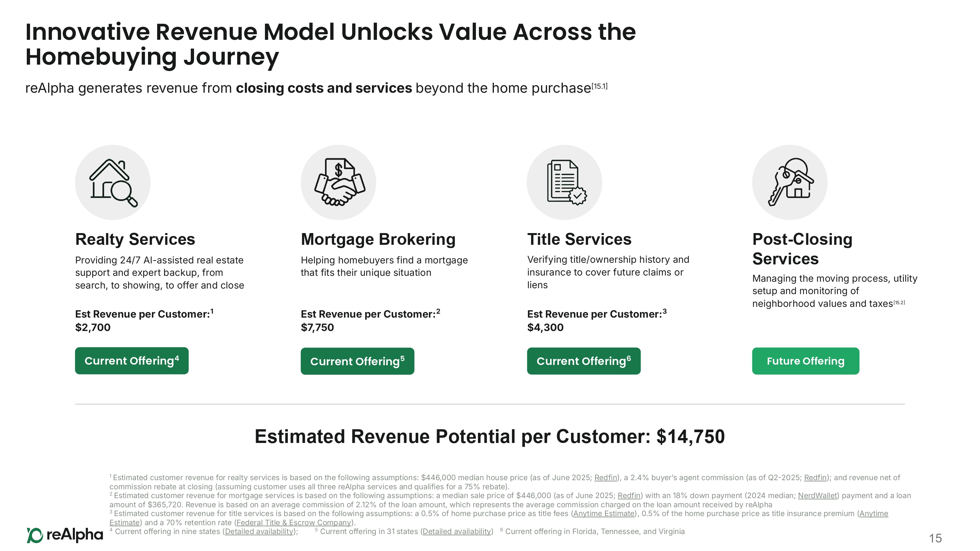
Task: Click the house keys icon
Action: 790,182
